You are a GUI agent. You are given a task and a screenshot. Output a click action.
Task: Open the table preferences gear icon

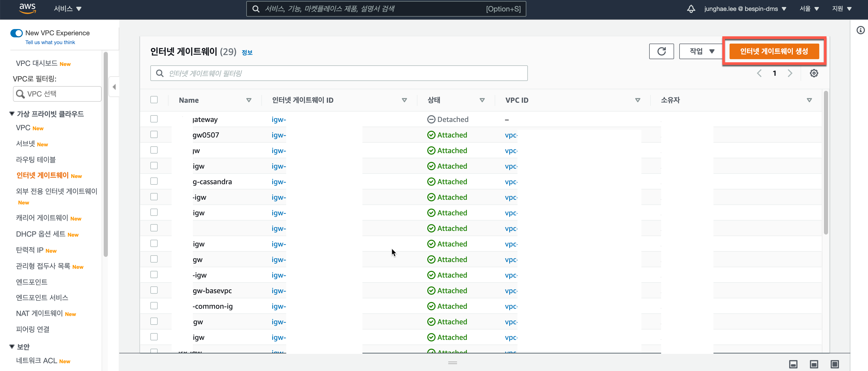(814, 73)
